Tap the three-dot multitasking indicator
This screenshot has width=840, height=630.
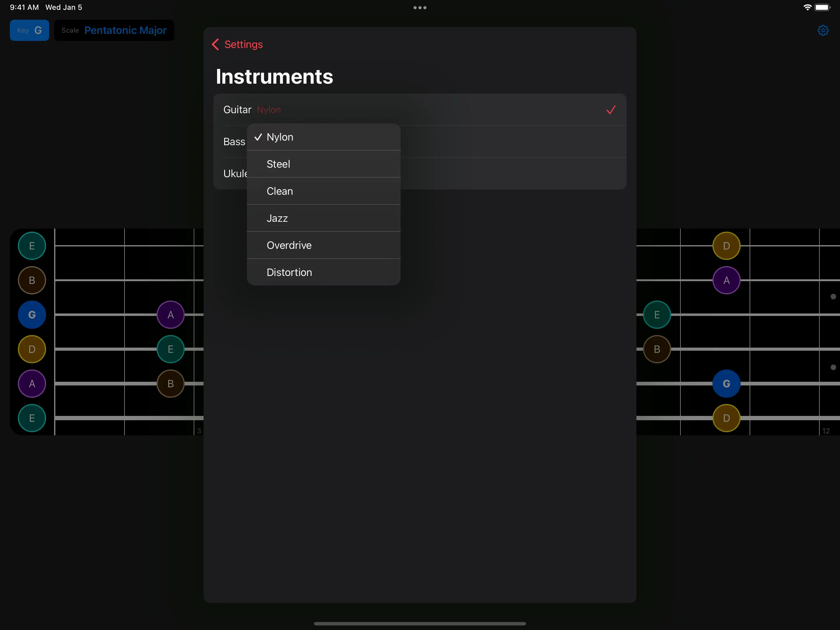click(x=420, y=8)
